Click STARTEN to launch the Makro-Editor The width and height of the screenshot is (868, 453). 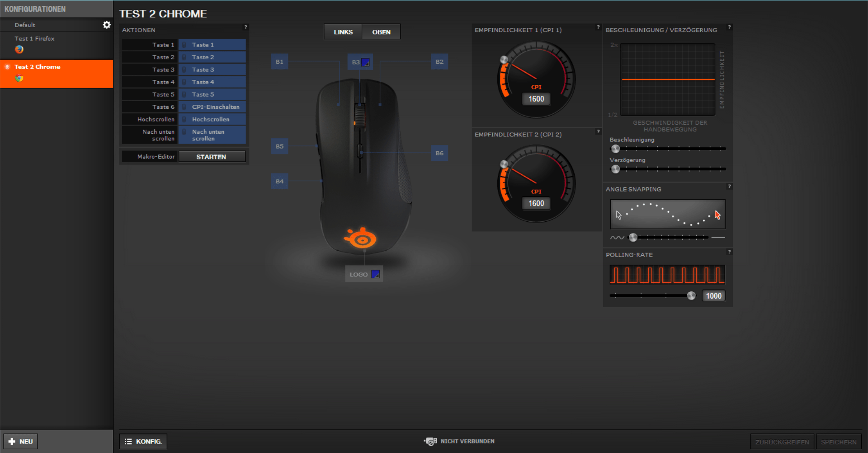[212, 156]
